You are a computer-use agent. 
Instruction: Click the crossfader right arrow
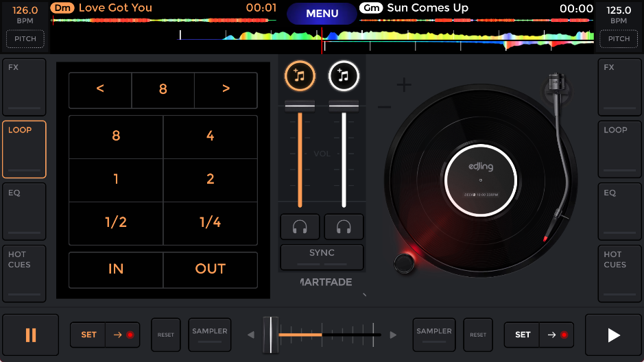click(393, 335)
